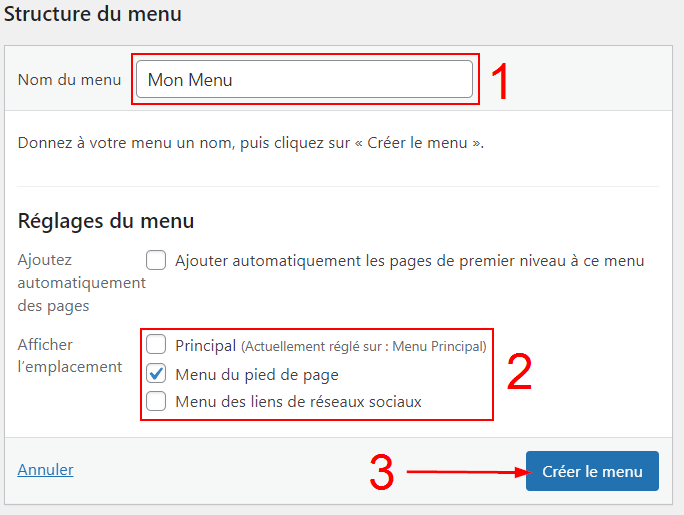The width and height of the screenshot is (684, 515).
Task: Click the Réglages du menu heading
Action: point(106,221)
